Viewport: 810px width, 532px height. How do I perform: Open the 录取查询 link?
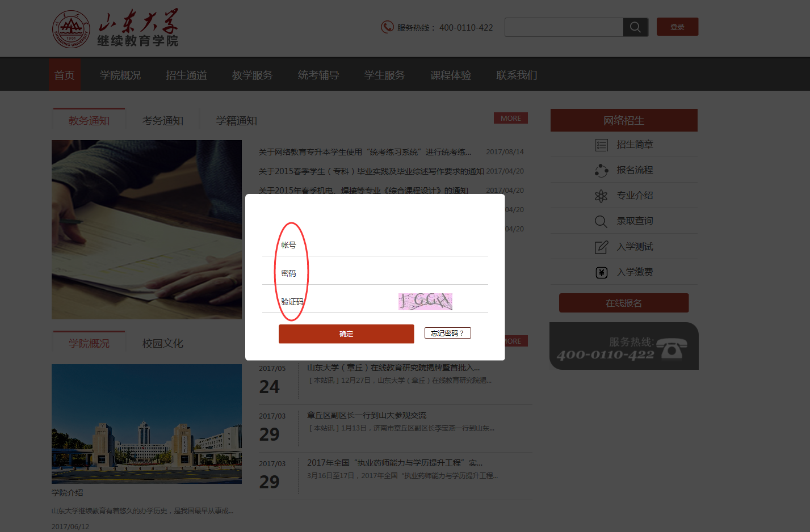pos(635,221)
